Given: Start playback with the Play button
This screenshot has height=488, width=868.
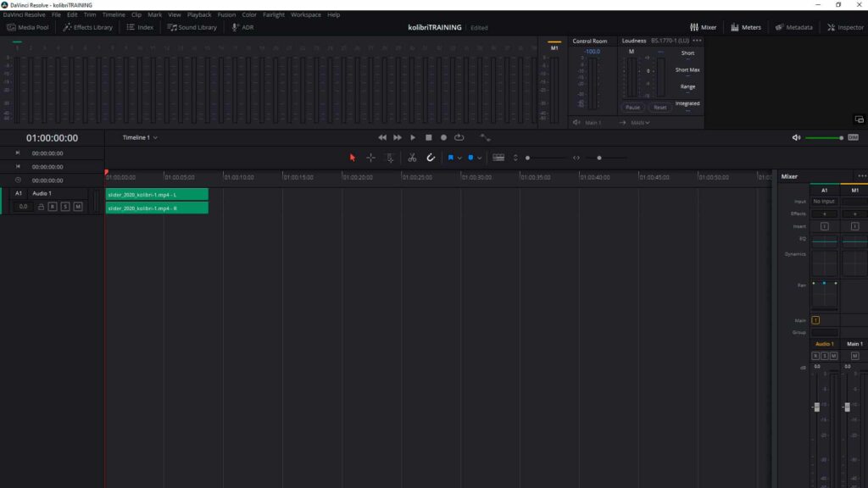Looking at the screenshot, I should click(x=413, y=137).
